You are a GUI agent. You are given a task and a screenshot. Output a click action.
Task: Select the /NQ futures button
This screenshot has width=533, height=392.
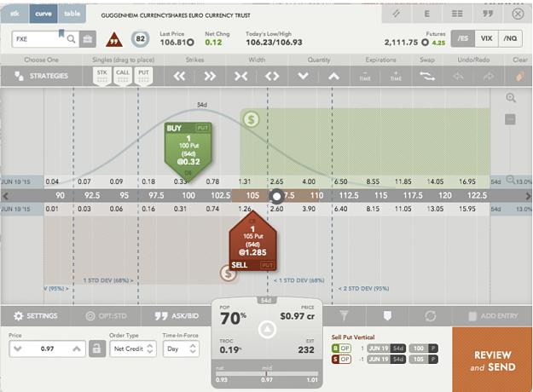(x=510, y=38)
